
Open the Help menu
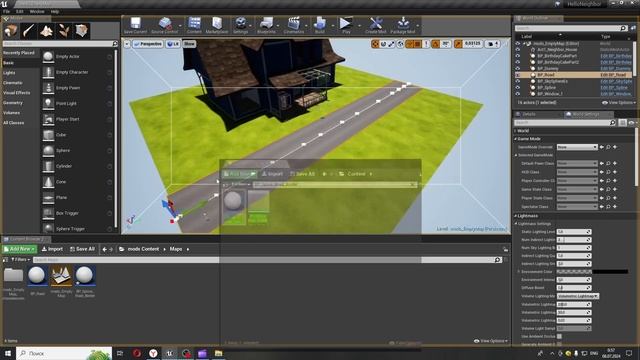coord(55,11)
